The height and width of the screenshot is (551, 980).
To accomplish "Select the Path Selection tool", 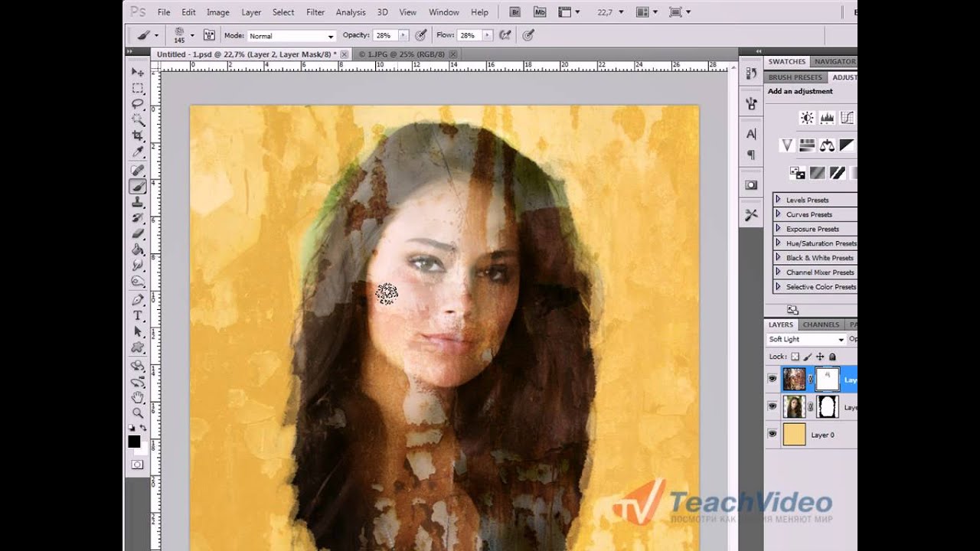I will (138, 331).
